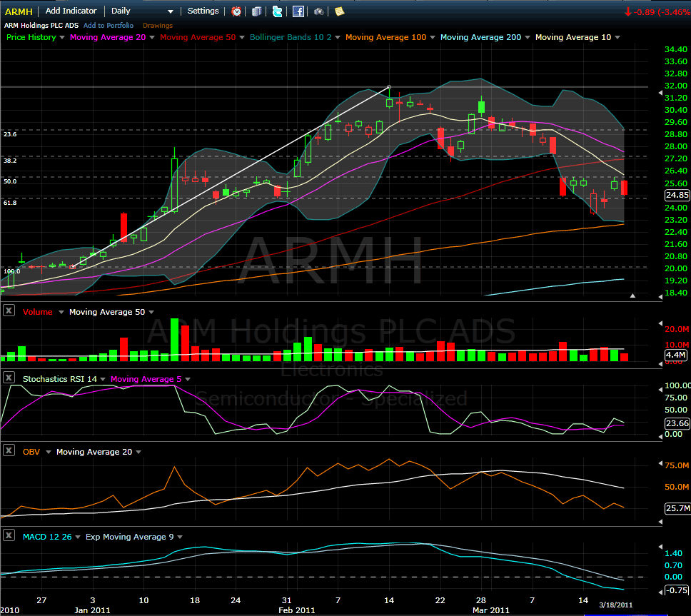691x616 pixels.
Task: Click the 100.0 Fibonacci level label
Action: (12, 271)
